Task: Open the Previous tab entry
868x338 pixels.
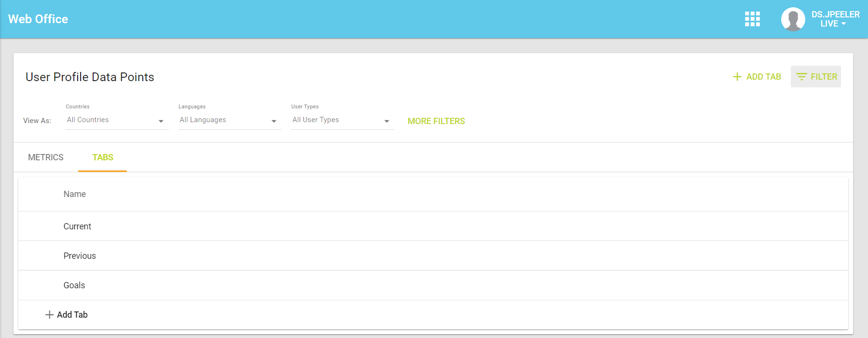Action: tap(80, 256)
